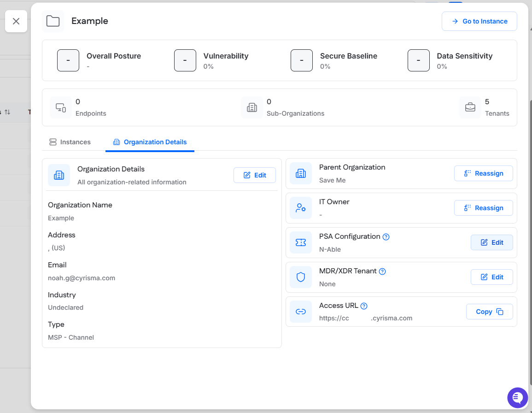Edit the MDR/XDR Tenant setting

point(491,277)
